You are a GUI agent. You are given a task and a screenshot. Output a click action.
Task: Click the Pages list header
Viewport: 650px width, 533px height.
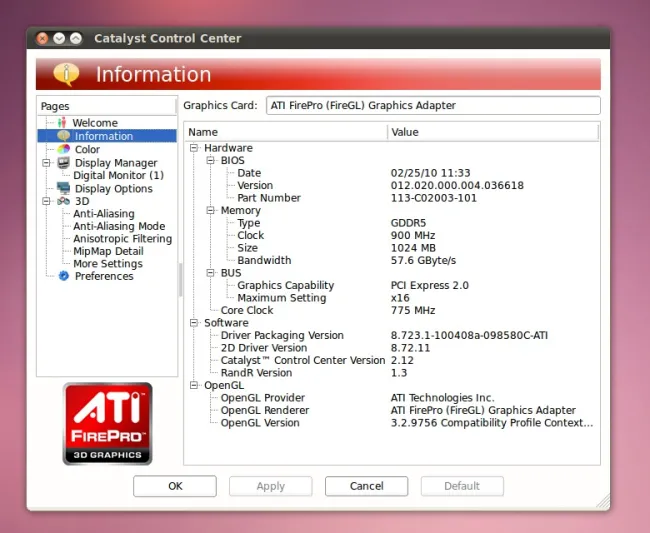click(x=107, y=106)
